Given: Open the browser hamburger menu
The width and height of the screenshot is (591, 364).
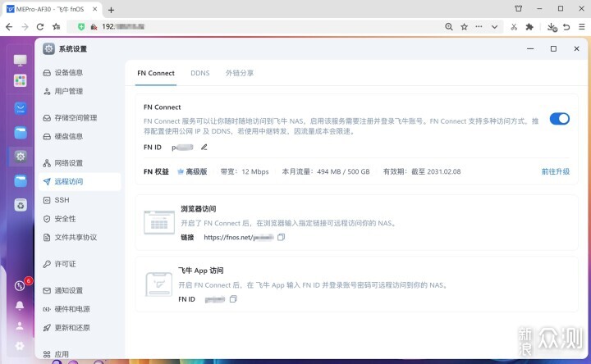Looking at the screenshot, I should coord(582,27).
